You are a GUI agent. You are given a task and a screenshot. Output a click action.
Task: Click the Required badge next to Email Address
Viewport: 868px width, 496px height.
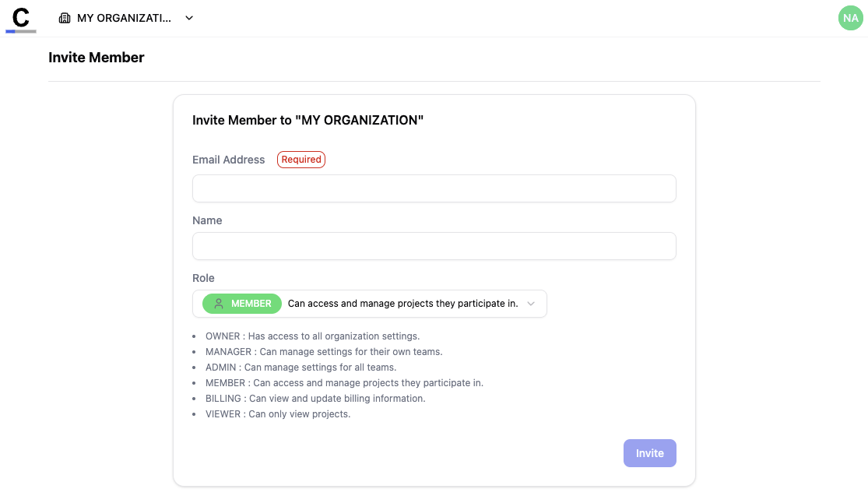300,159
